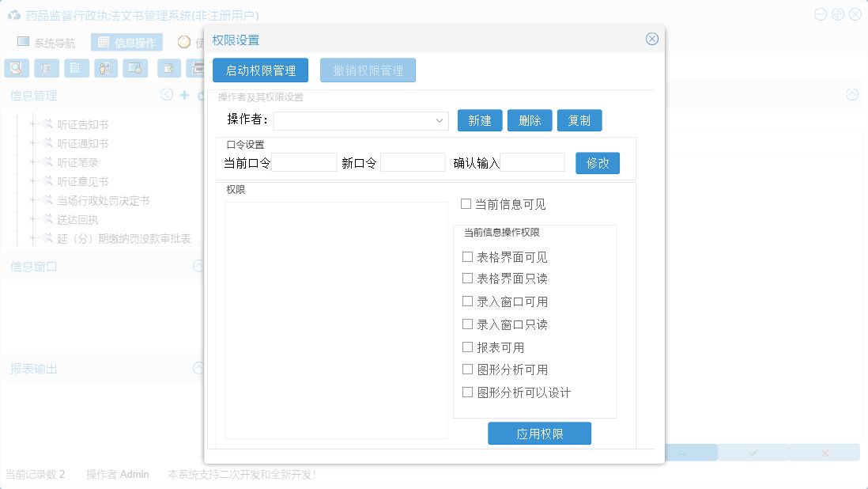Collapse the right-side panel with up chevron
Screen dimensions: 868x489
click(x=852, y=95)
